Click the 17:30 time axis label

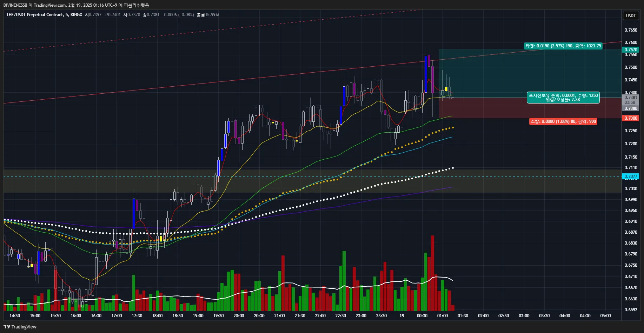137,316
